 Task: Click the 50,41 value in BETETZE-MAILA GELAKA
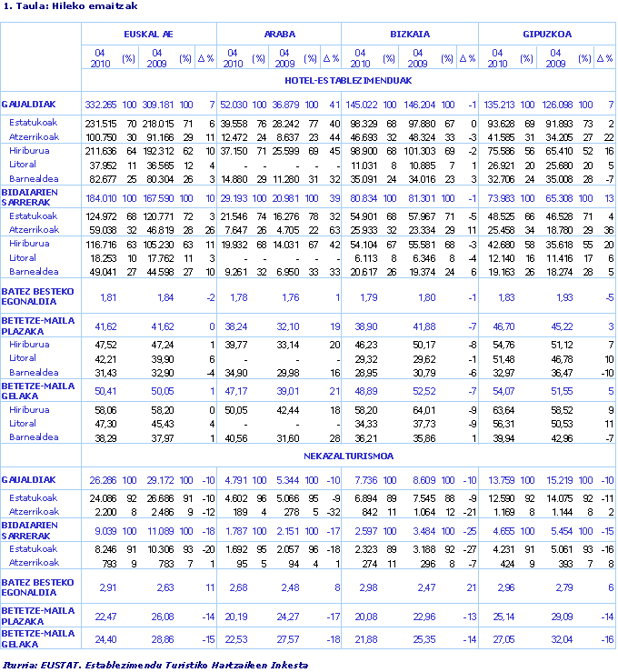(105, 390)
